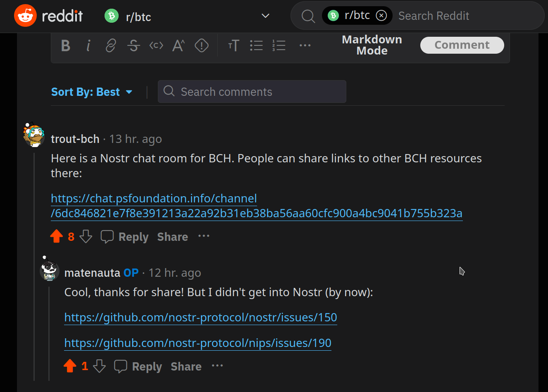Open more formatting options in editor toolbar
Viewport: 548px width, 392px height.
click(x=305, y=45)
